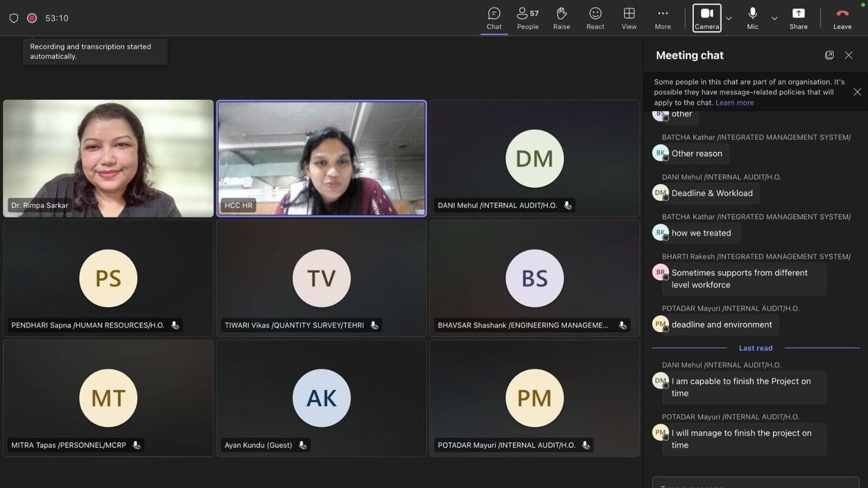
Task: Click the shield privacy icon
Action: click(14, 18)
